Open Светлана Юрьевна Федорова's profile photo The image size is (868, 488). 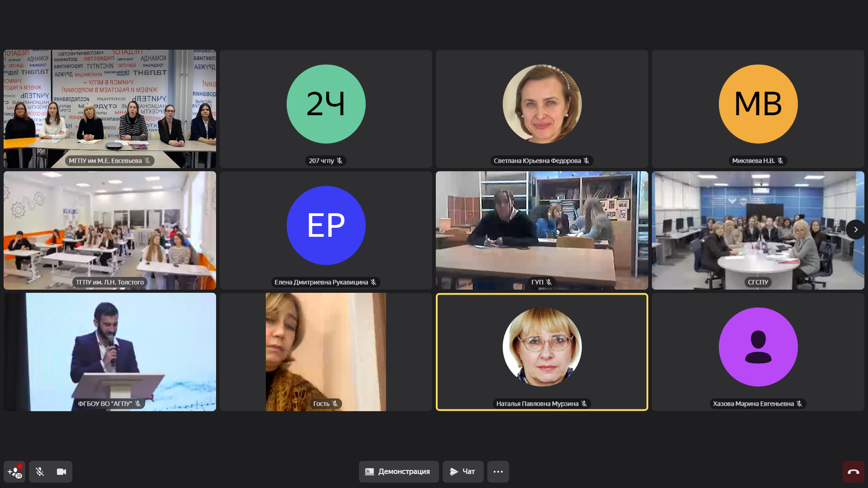pyautogui.click(x=542, y=104)
